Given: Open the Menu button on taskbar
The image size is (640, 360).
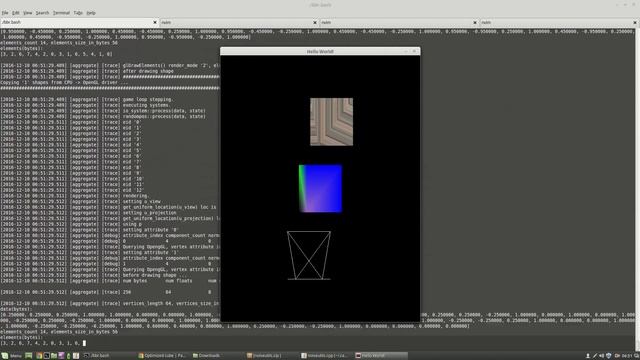Looking at the screenshot, I should point(11,356).
